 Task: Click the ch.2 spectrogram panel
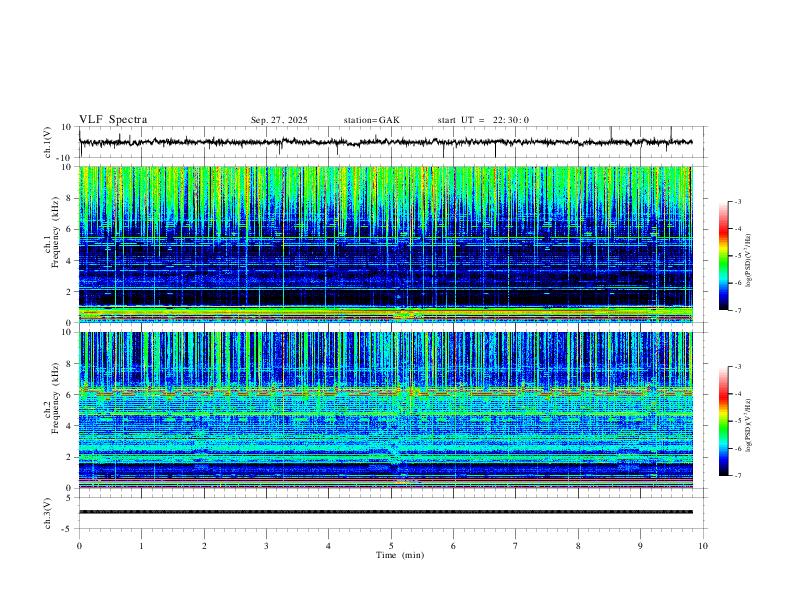[x=386, y=410]
